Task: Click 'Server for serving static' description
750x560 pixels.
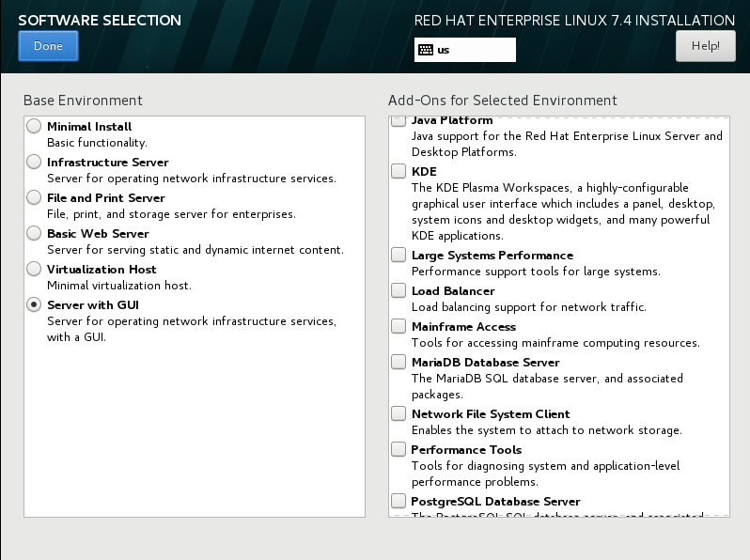Action: click(195, 250)
